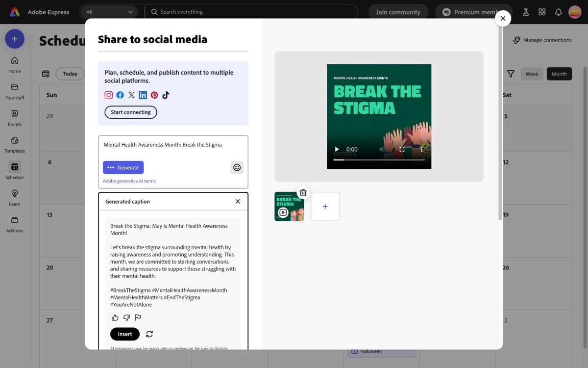Insert the generated caption
Screen dimensions: 588x368
[x=125, y=334]
